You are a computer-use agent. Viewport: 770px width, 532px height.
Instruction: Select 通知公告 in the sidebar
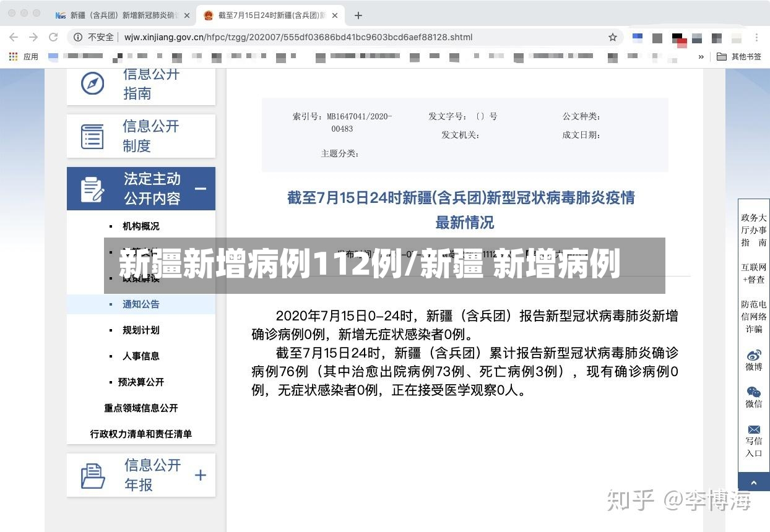point(141,304)
